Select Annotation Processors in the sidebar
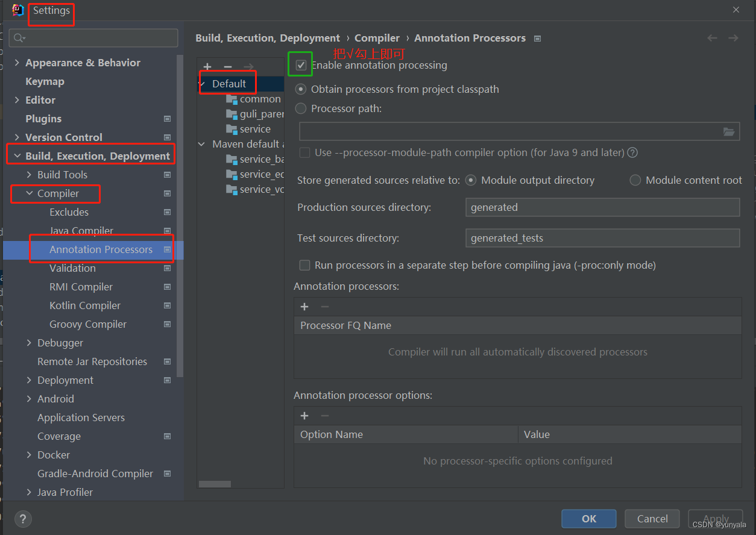 point(101,249)
